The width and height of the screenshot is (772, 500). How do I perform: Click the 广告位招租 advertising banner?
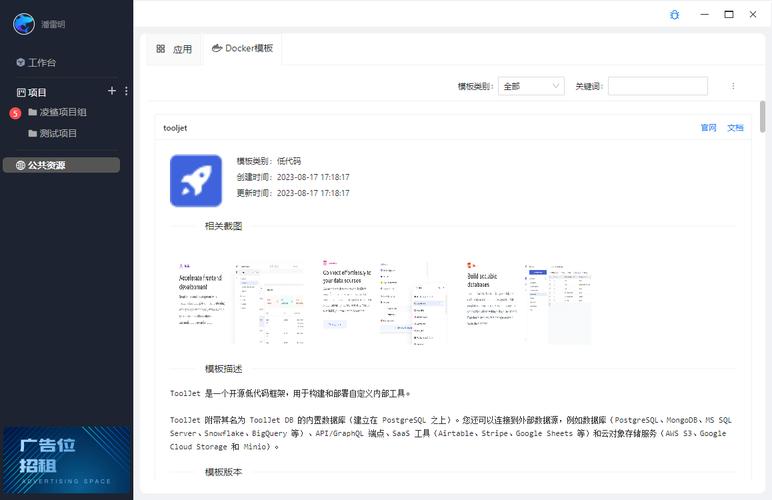coord(67,459)
